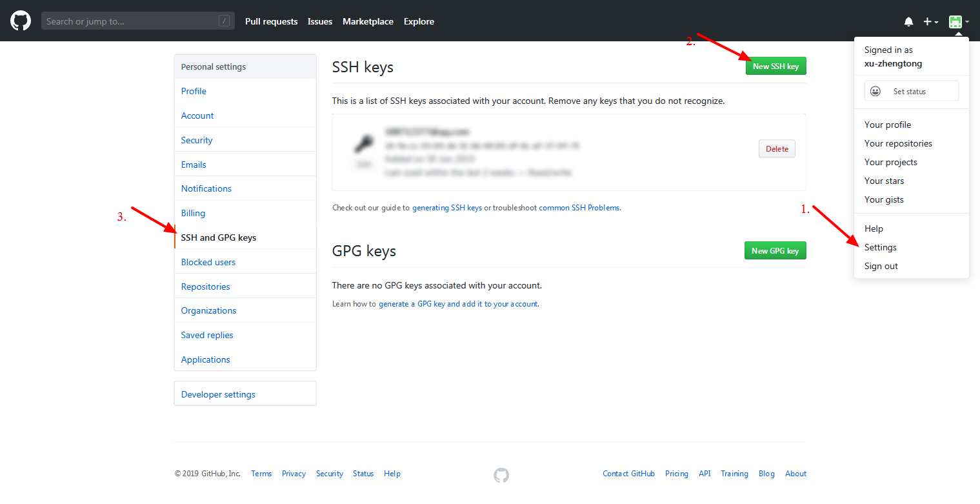Open Your gists from user menu
Image resolution: width=980 pixels, height=504 pixels.
[884, 199]
